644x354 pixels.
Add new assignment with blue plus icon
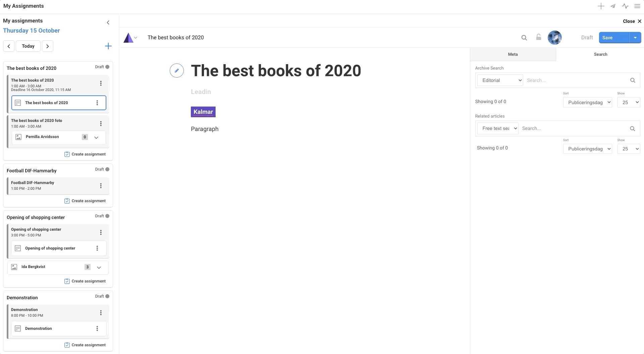[x=108, y=46]
